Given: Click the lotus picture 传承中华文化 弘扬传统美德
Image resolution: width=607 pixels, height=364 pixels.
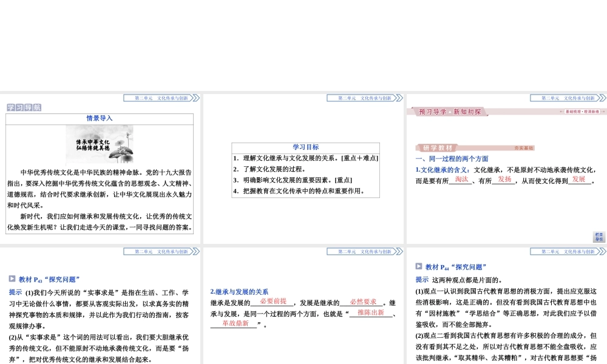Looking at the screenshot, I should 100,144.
